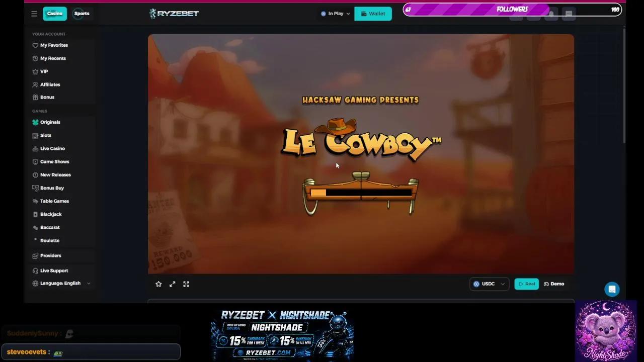Select Real play mode

526,284
